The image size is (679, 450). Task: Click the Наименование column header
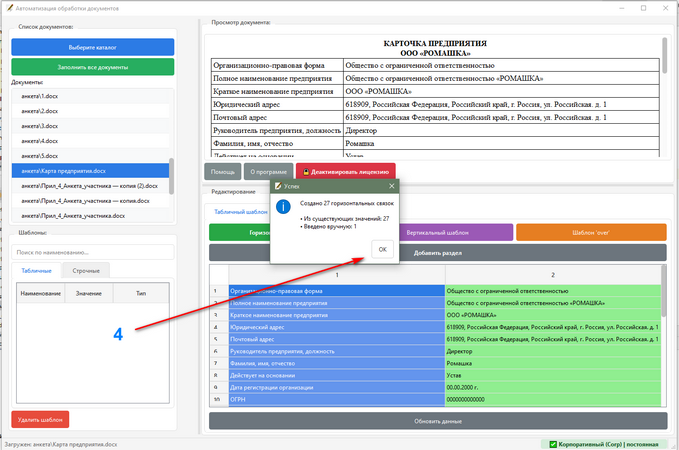click(41, 293)
